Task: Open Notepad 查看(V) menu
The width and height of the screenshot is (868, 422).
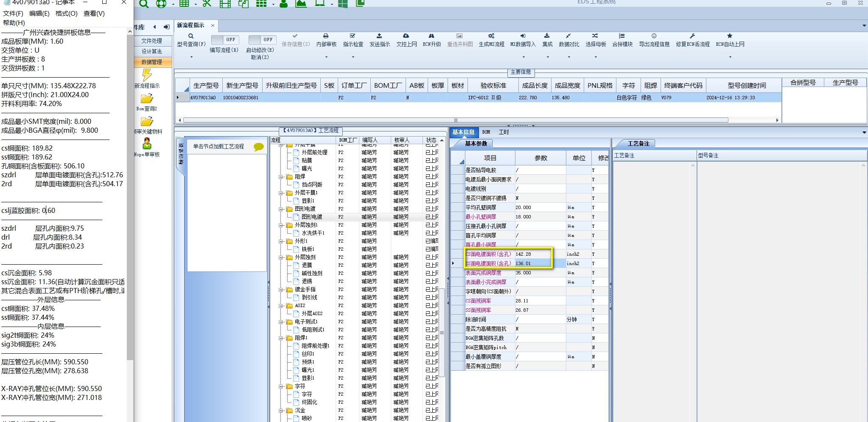Action: click(94, 14)
